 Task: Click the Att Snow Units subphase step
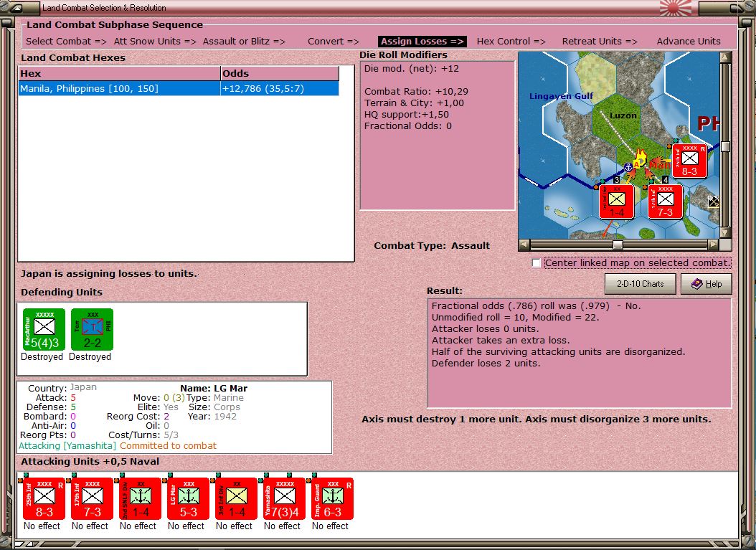(x=155, y=42)
